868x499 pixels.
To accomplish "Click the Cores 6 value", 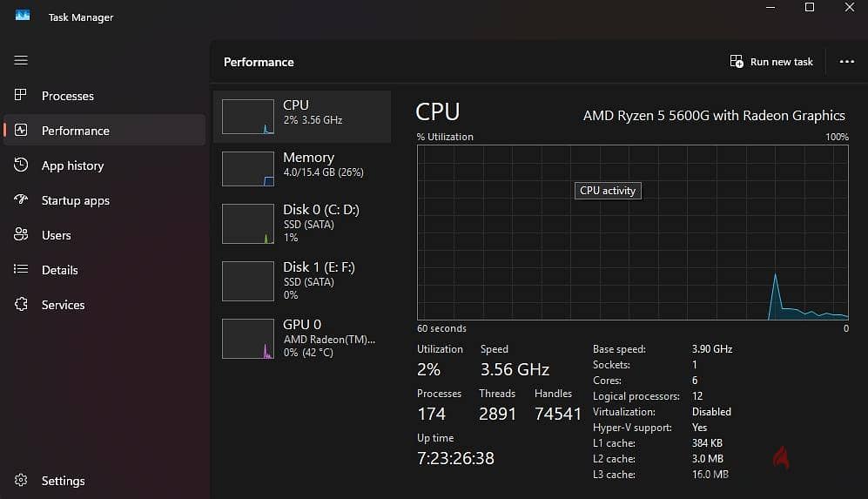I will [695, 381].
